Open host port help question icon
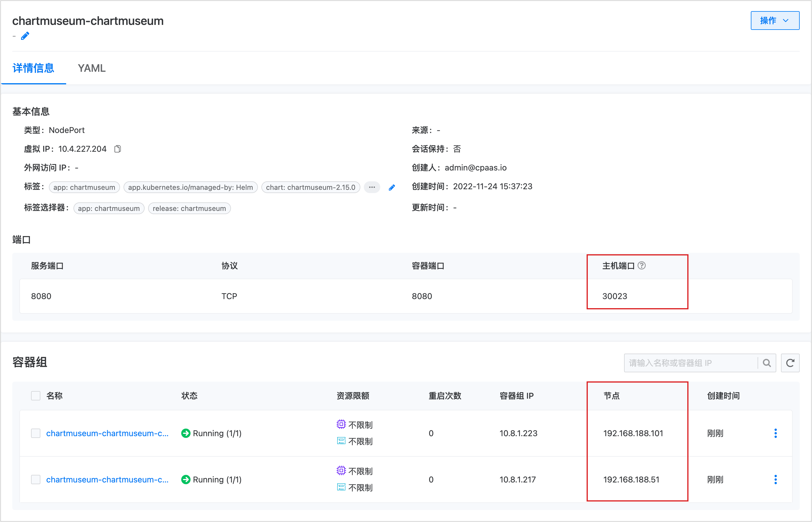 tap(641, 266)
